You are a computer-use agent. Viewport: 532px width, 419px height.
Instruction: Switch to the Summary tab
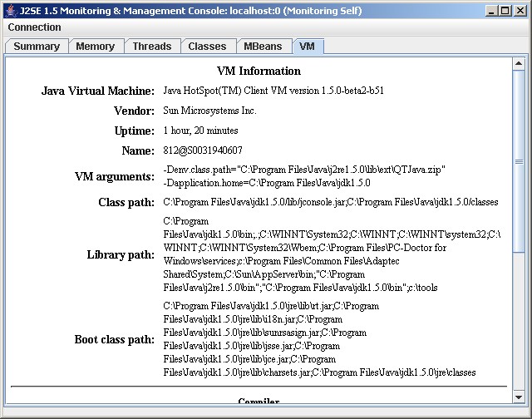click(37, 47)
